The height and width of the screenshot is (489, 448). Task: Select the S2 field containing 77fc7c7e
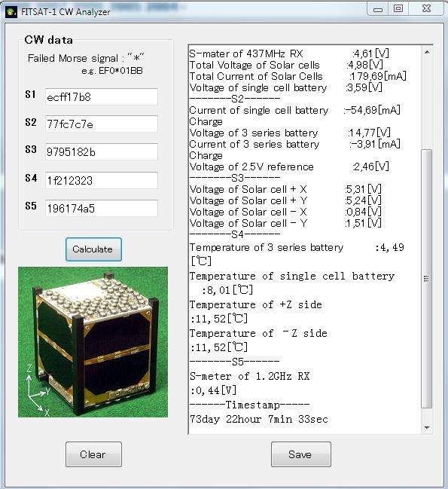(101, 124)
